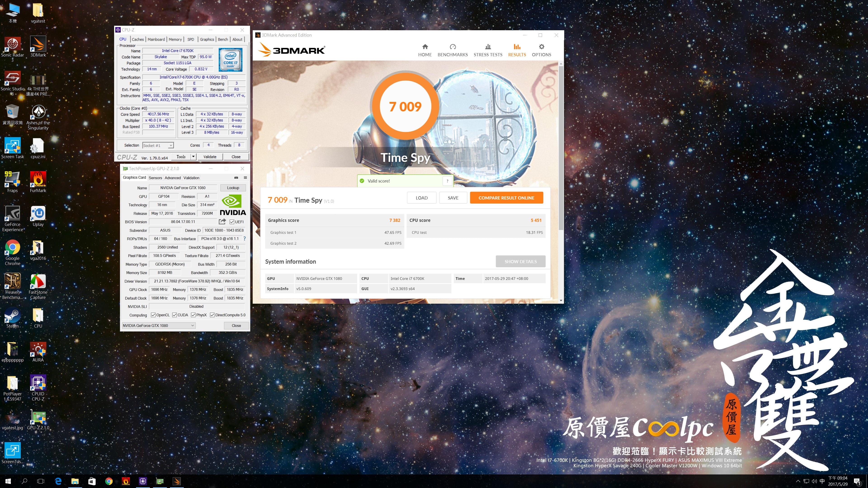Image resolution: width=868 pixels, height=488 pixels.
Task: Open Bench tab in CPU-Z
Action: (x=223, y=39)
